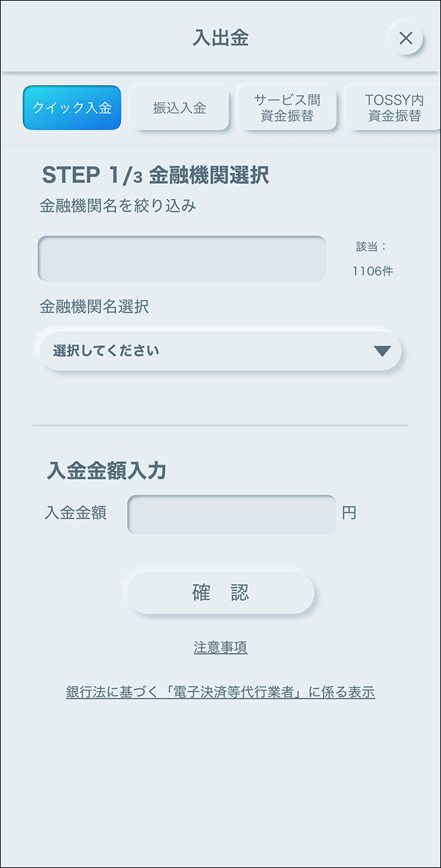Screen dimensions: 441x868
Task: Open the 選択してください institution dropdown
Action: tap(210, 351)
